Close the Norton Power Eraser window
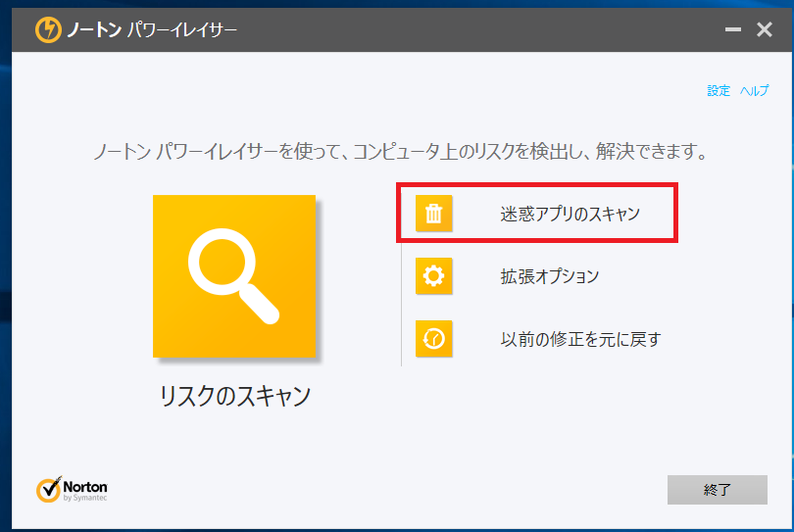Image resolution: width=794 pixels, height=532 pixels. [765, 29]
